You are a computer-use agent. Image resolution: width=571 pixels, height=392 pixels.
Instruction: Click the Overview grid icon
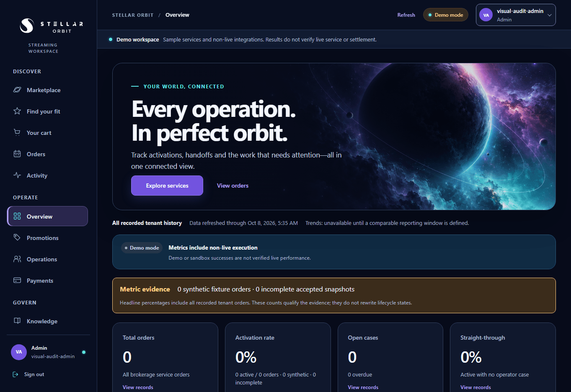(x=17, y=216)
